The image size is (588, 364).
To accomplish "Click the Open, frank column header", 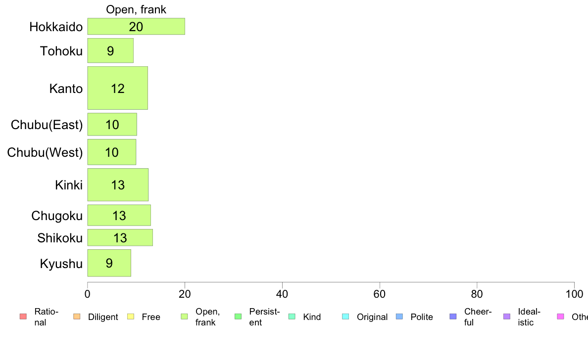I will (x=136, y=9).
